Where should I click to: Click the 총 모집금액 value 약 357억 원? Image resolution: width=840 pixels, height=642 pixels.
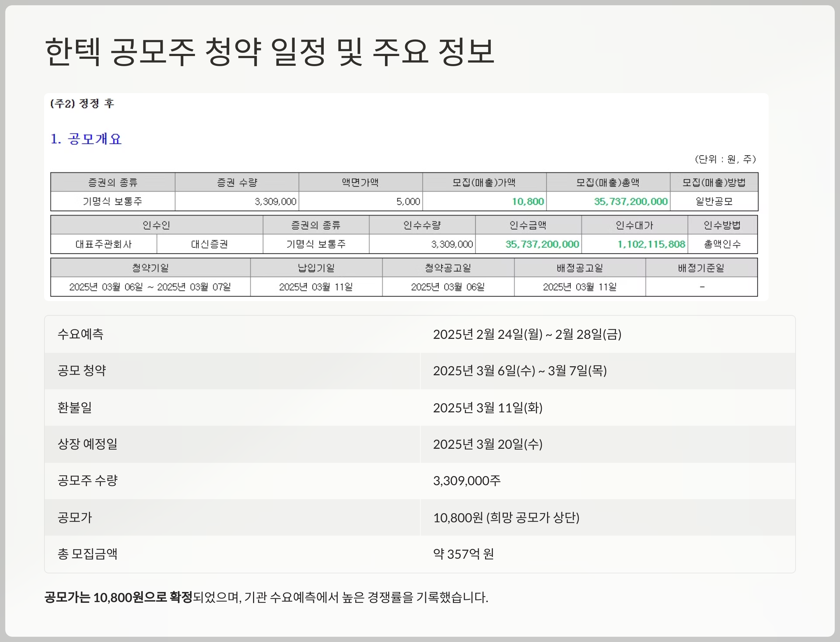click(x=463, y=553)
